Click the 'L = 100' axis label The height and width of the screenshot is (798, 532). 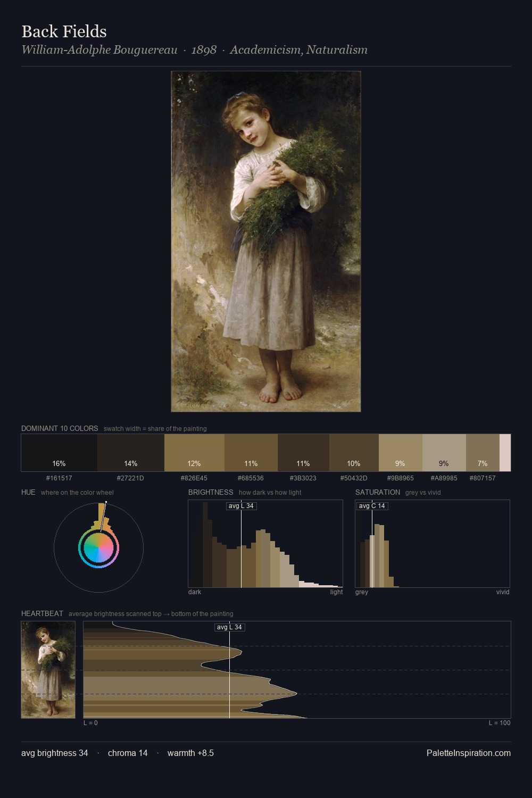tap(500, 722)
